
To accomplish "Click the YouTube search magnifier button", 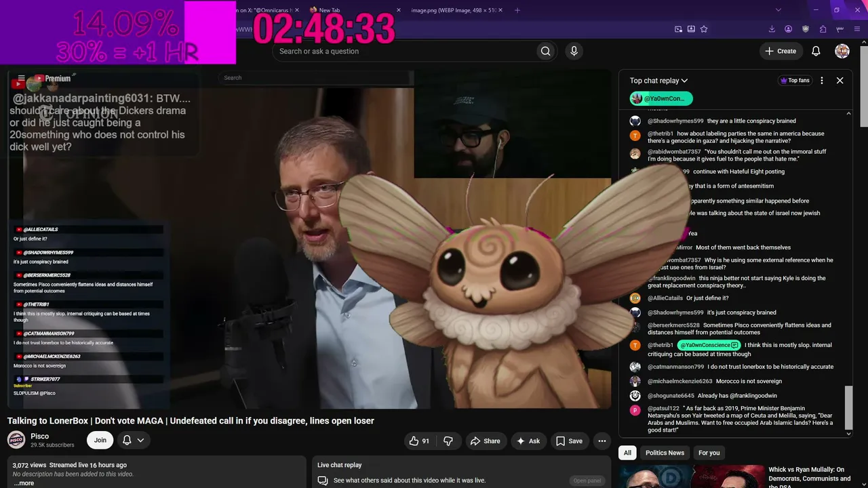I will pyautogui.click(x=545, y=51).
